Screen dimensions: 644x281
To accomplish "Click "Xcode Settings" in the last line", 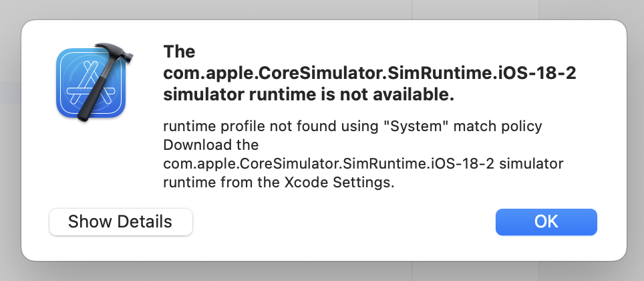I will click(339, 183).
